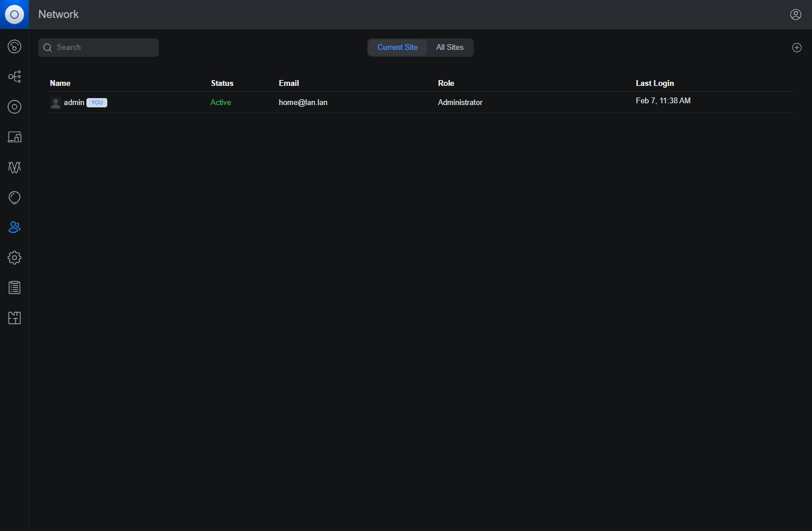Click the Administrator role cell
Viewport: 812px width, 531px height.
[x=460, y=102]
